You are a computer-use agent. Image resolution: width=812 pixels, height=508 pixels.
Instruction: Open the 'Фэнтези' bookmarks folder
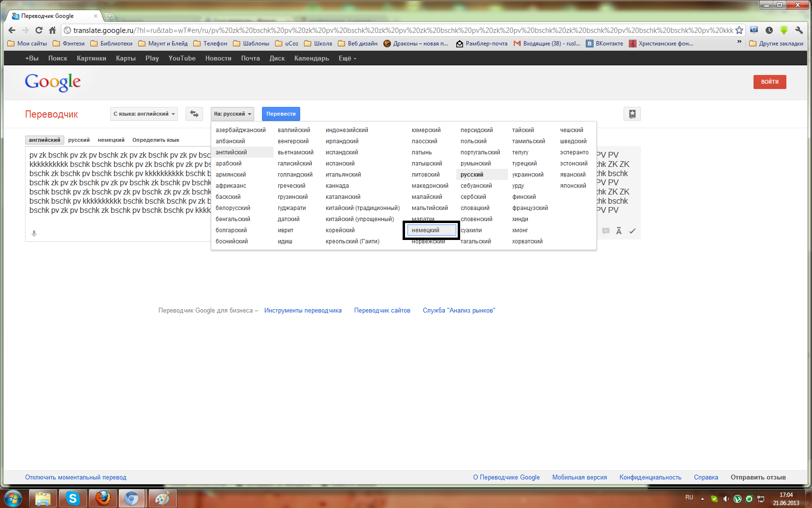tap(69, 43)
